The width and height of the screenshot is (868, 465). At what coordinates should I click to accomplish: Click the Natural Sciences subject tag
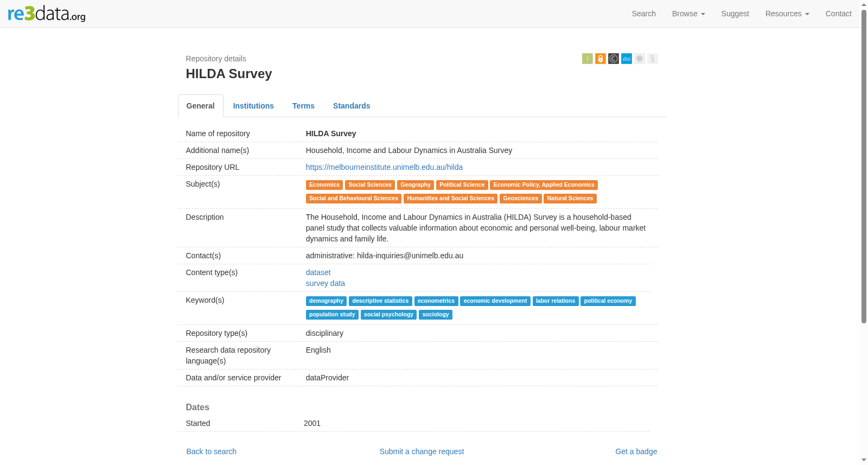570,199
